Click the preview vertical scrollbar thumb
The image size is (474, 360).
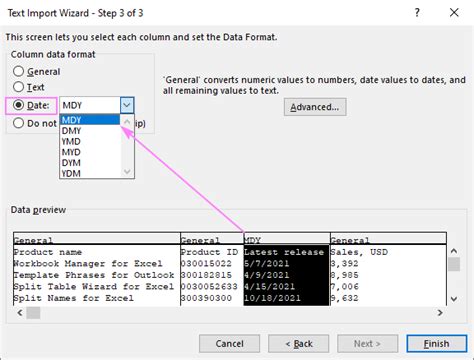[x=454, y=264]
